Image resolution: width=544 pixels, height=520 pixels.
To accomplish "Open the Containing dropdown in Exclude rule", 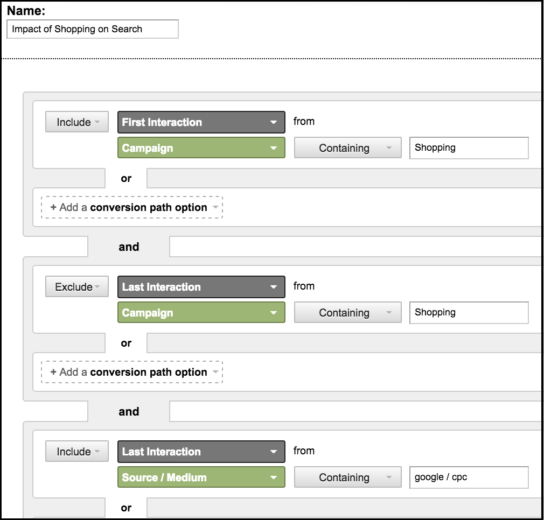I will pyautogui.click(x=348, y=313).
